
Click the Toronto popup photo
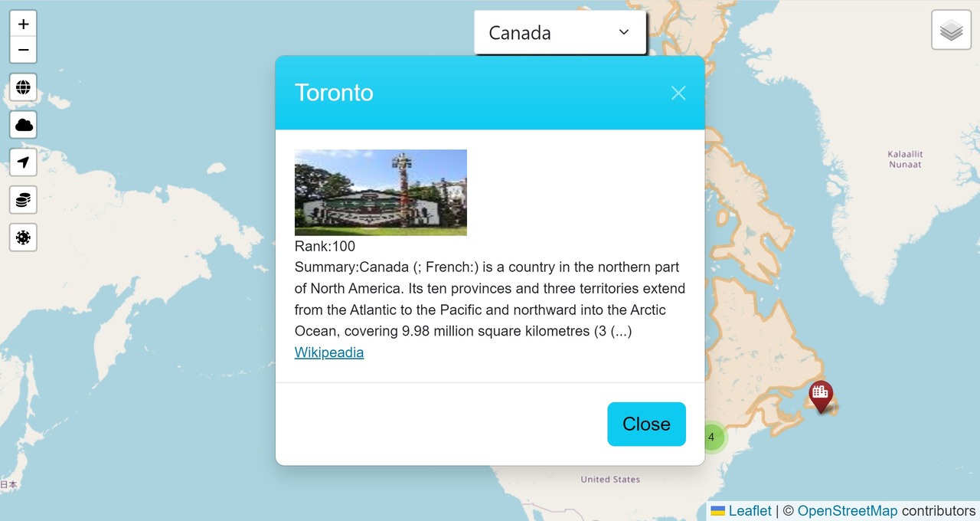click(381, 192)
